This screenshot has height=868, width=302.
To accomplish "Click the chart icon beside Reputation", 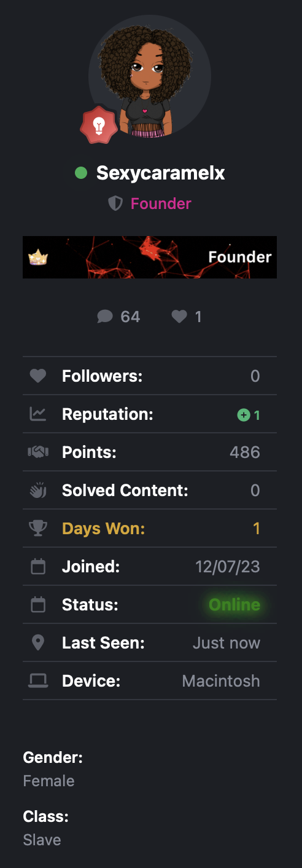I will 38,414.
